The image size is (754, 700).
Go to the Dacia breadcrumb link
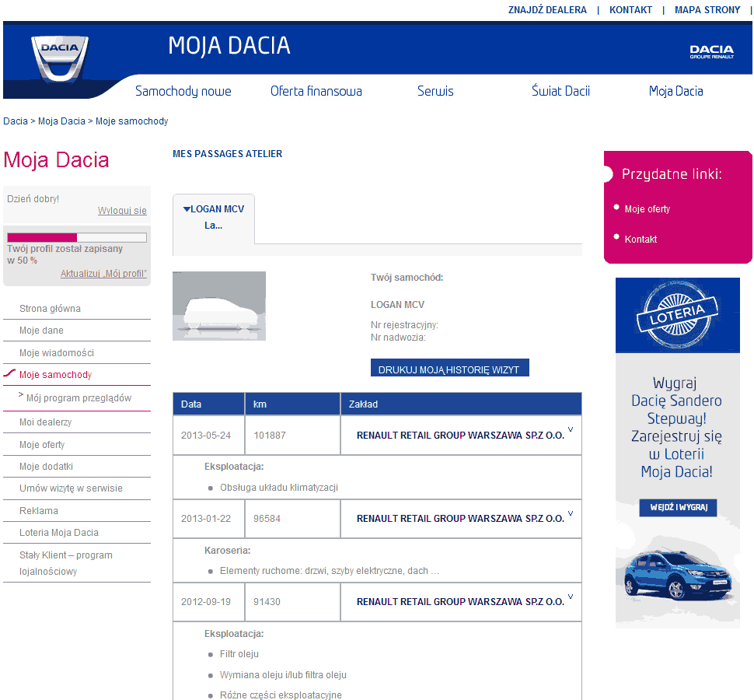tap(16, 121)
